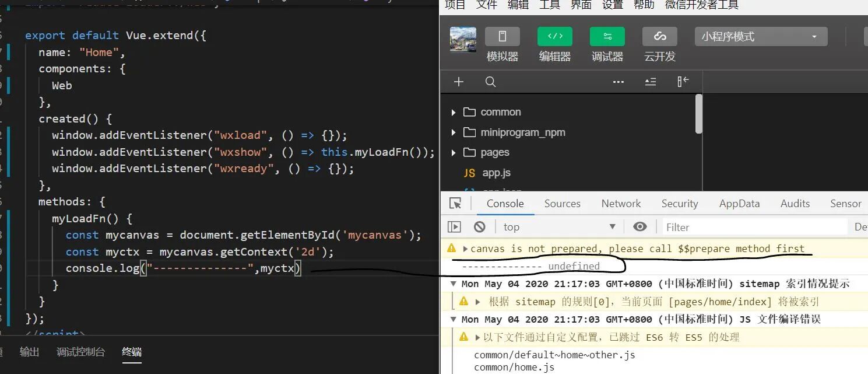868x374 pixels.
Task: Click the 'myLoadFn() {' method line
Action: 92,219
